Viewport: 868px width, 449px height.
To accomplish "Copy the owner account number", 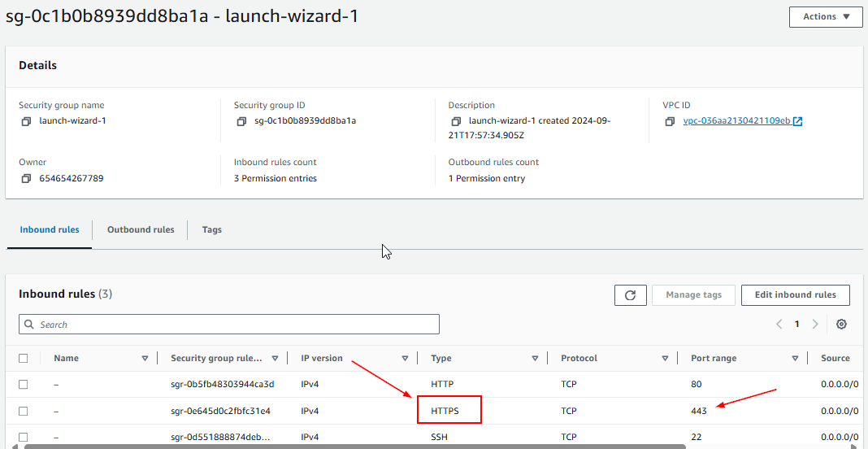I will click(x=27, y=178).
